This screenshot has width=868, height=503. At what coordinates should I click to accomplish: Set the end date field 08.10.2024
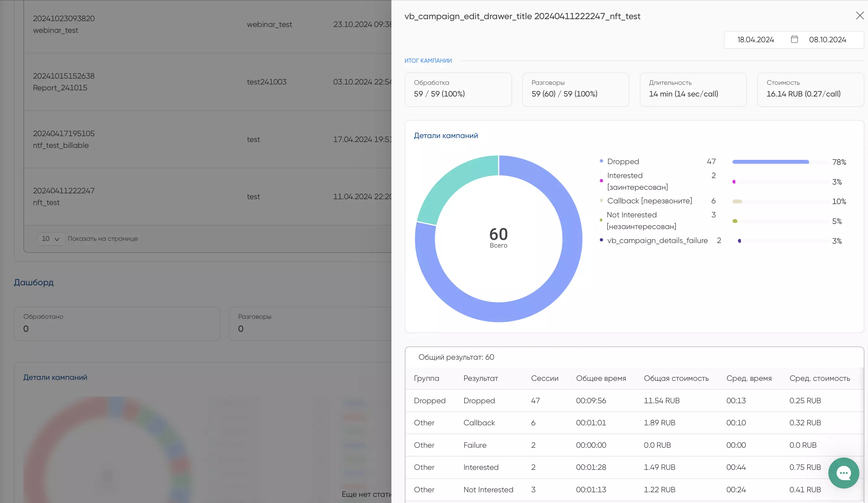[827, 40]
